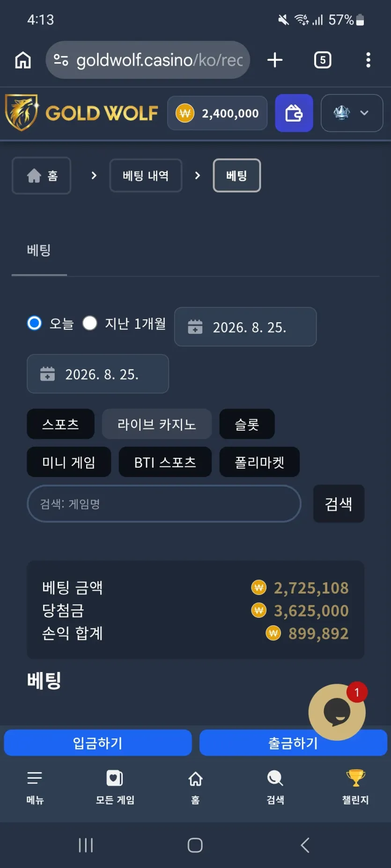Switch to the 베팅 tab

(x=39, y=251)
